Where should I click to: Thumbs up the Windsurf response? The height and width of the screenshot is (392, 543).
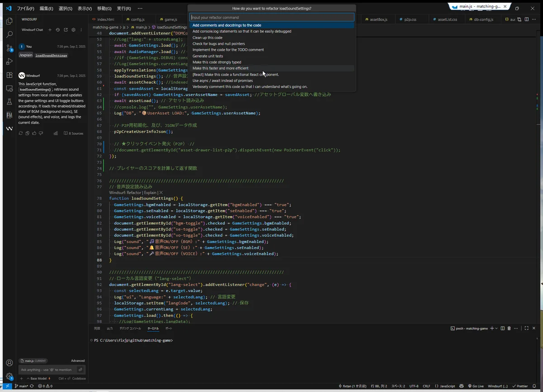click(x=34, y=133)
